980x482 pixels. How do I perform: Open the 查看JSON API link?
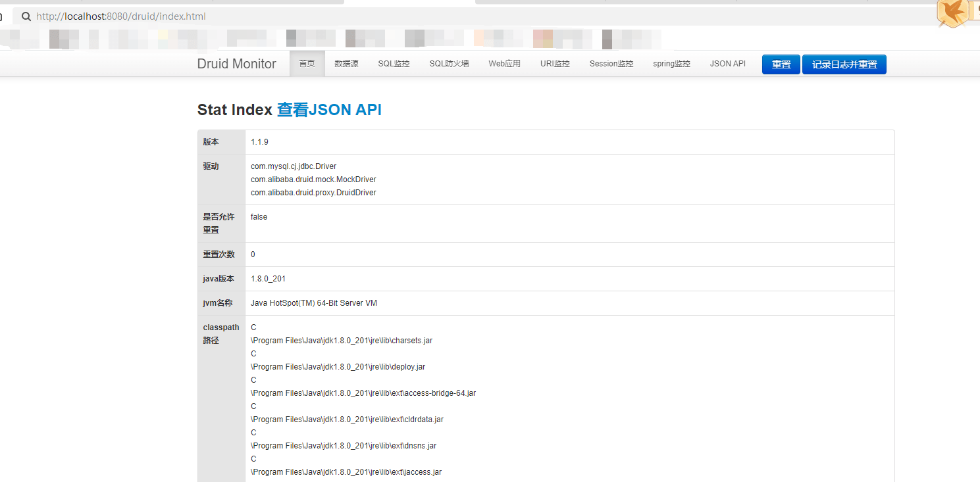[x=329, y=110]
